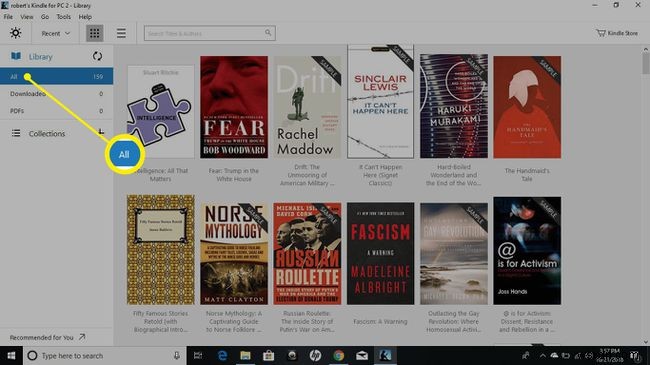
Task: Select the PDFs filter
Action: tap(56, 111)
